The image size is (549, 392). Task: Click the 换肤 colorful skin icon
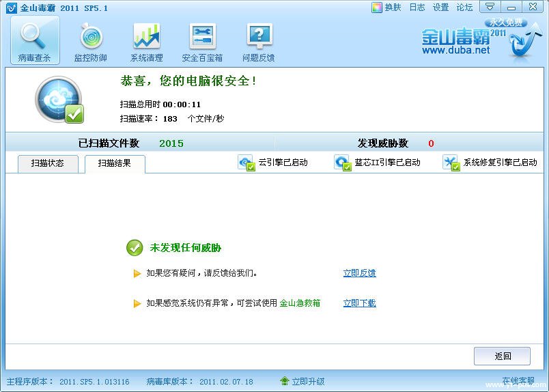coord(376,8)
